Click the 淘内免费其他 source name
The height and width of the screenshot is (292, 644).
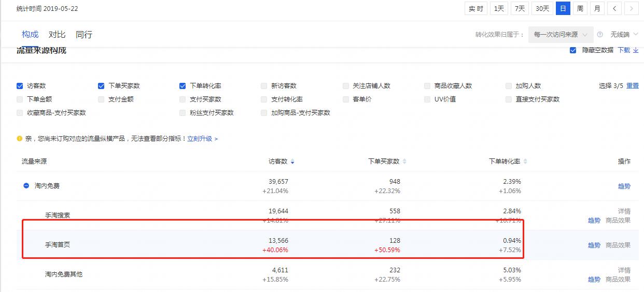tap(64, 274)
